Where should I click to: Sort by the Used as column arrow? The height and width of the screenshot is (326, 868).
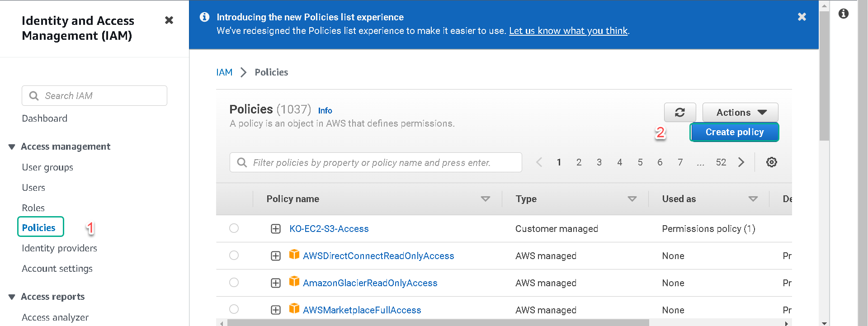coord(753,199)
